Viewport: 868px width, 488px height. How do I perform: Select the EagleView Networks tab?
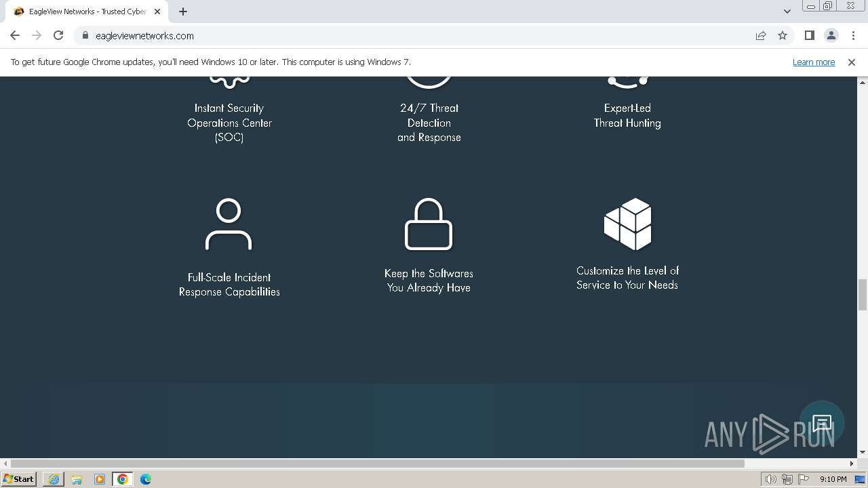coord(87,12)
